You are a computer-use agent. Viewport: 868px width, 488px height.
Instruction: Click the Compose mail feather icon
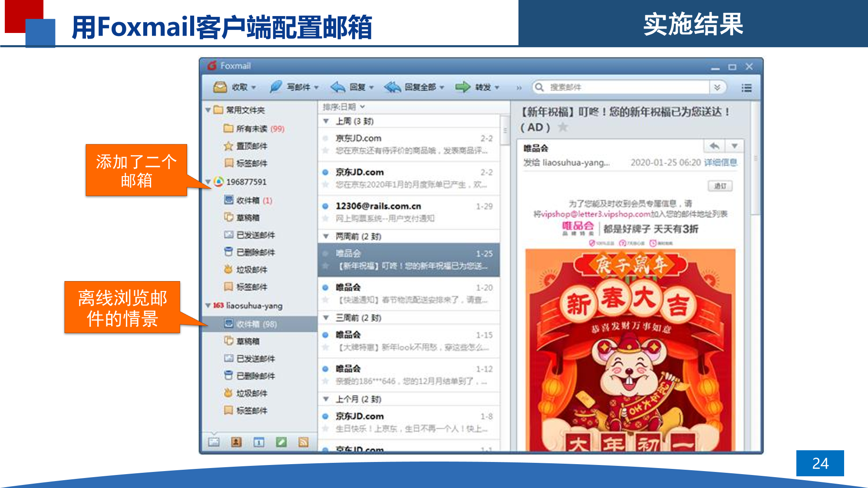tap(275, 87)
